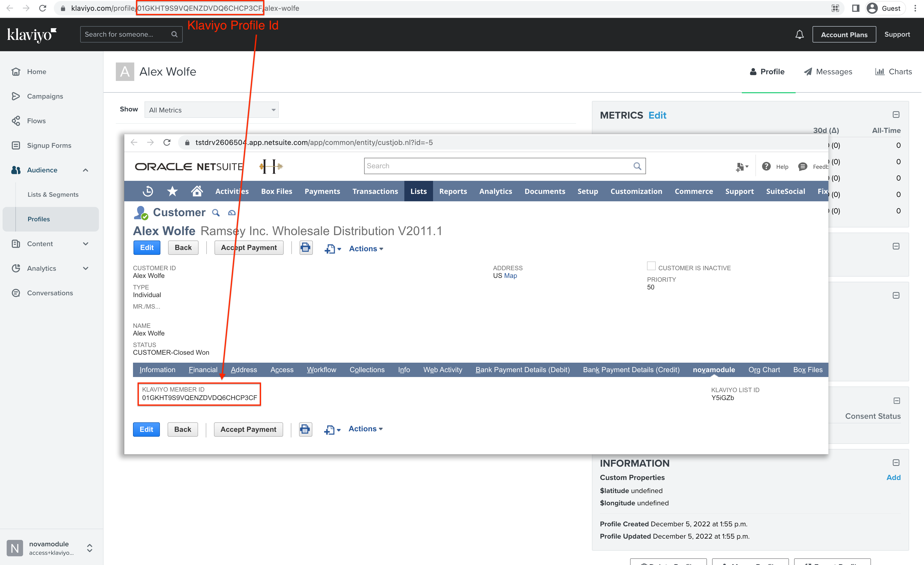Select the Org Chart subtab

point(764,370)
